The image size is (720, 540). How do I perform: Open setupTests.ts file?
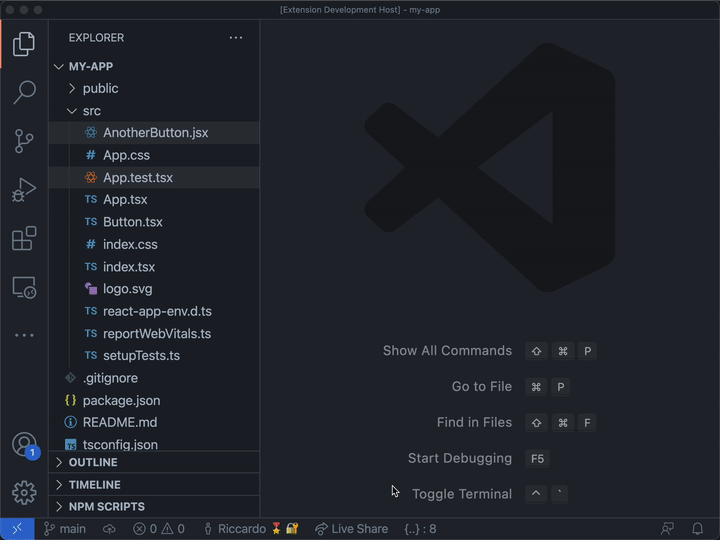point(154,356)
